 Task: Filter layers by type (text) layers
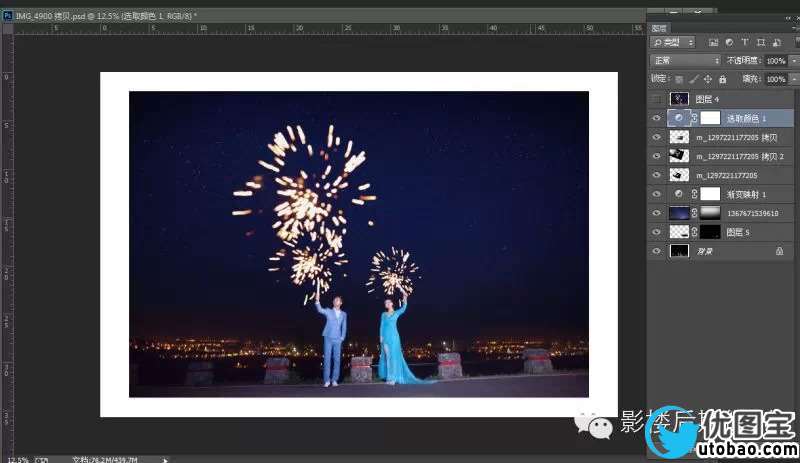(745, 42)
